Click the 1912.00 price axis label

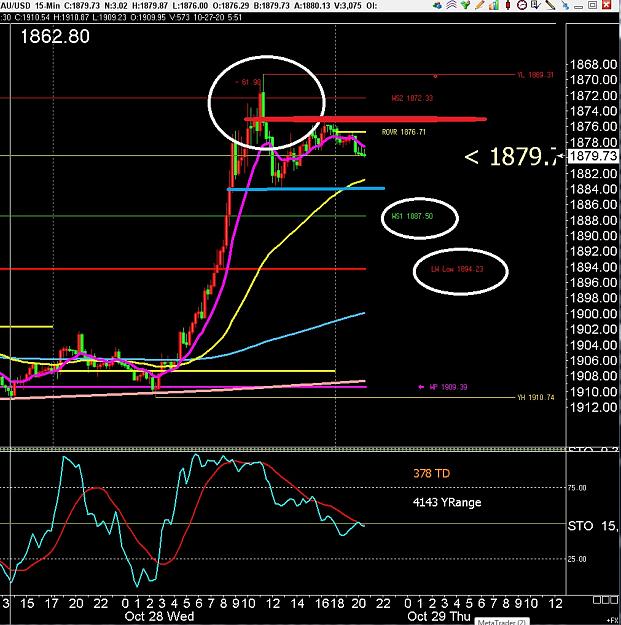coord(593,407)
